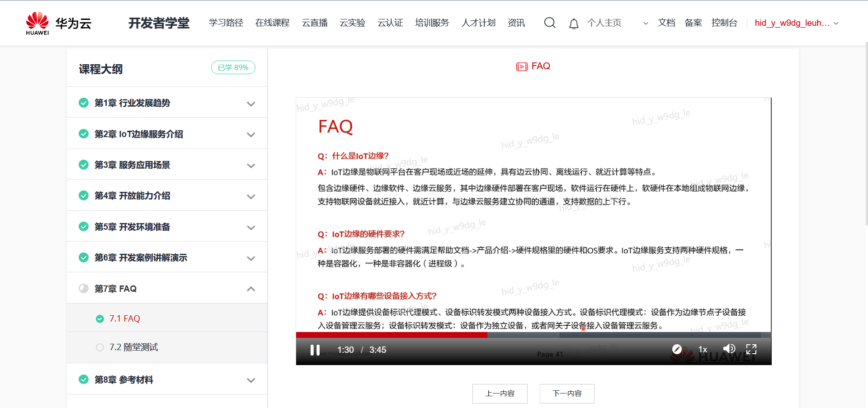The height and width of the screenshot is (408, 868).
Task: Click the FAQ video title icon
Action: 522,66
